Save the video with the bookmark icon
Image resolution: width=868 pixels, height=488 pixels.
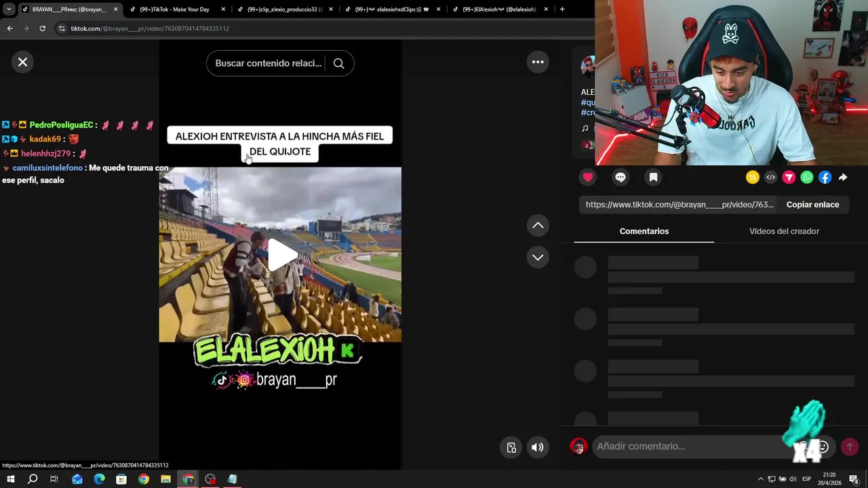point(653,178)
